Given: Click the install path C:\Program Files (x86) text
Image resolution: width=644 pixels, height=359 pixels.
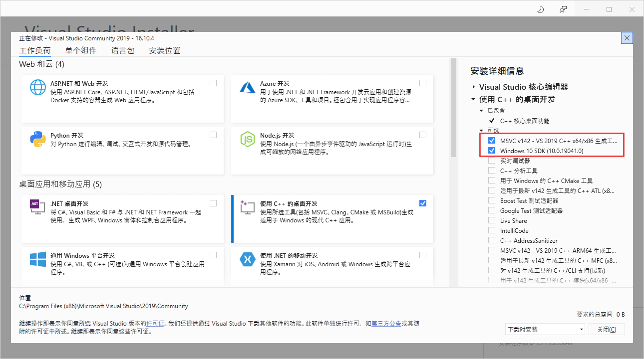Looking at the screenshot, I should click(x=103, y=306).
